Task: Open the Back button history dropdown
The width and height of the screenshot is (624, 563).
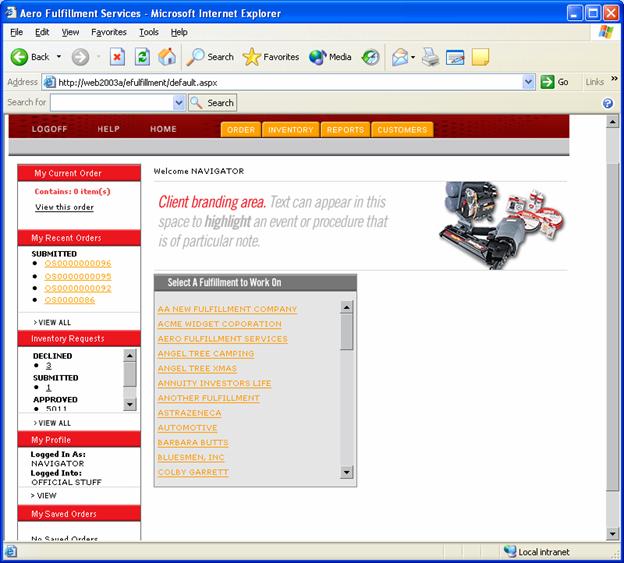Action: (59, 57)
